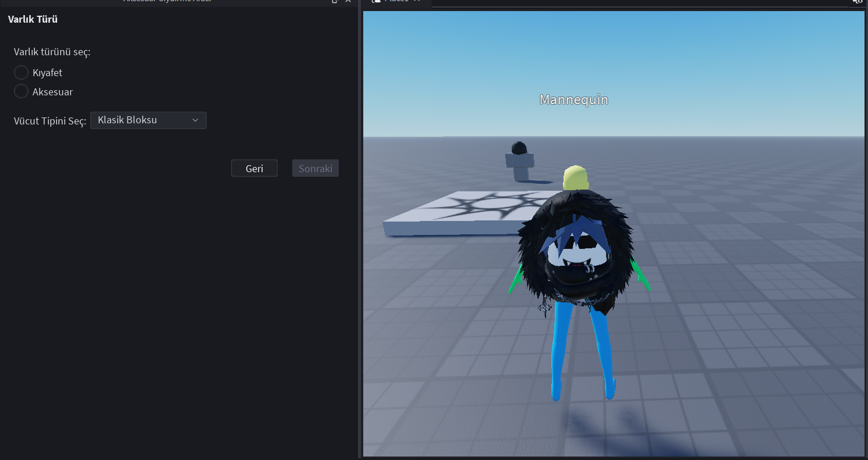The image size is (868, 460).
Task: Select the gray mannequin figure in viewport
Action: (x=519, y=161)
